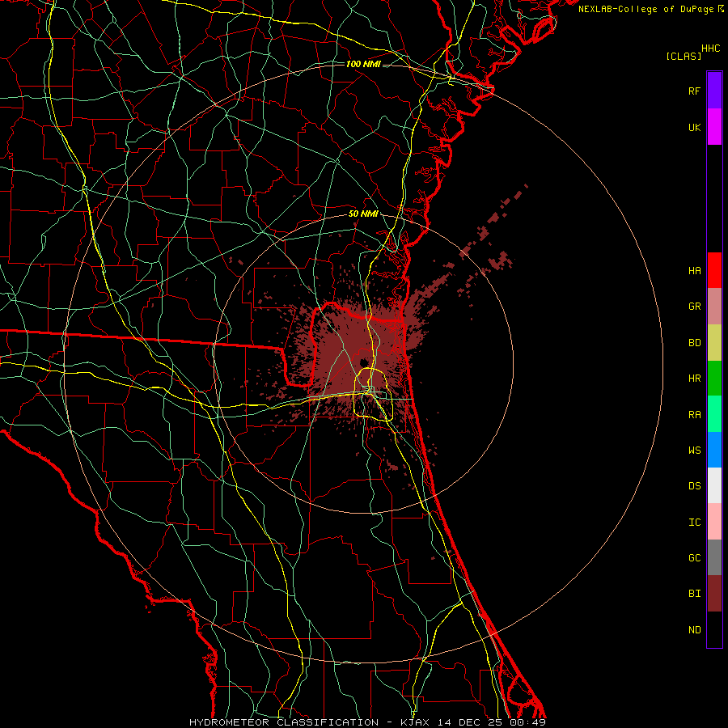Viewport: 728px width, 728px height.
Task: Click the black radar site dot
Action: point(364,362)
